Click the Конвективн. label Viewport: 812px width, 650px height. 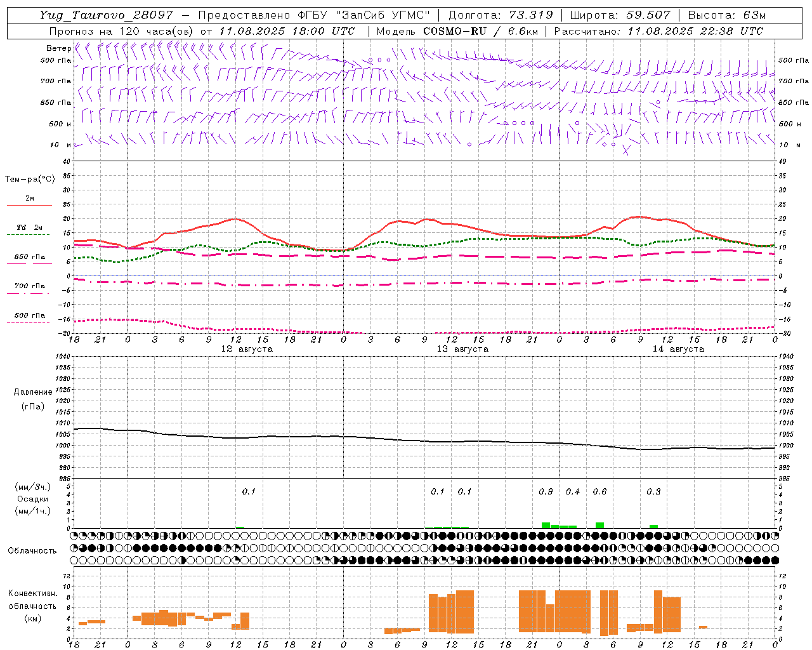33,594
